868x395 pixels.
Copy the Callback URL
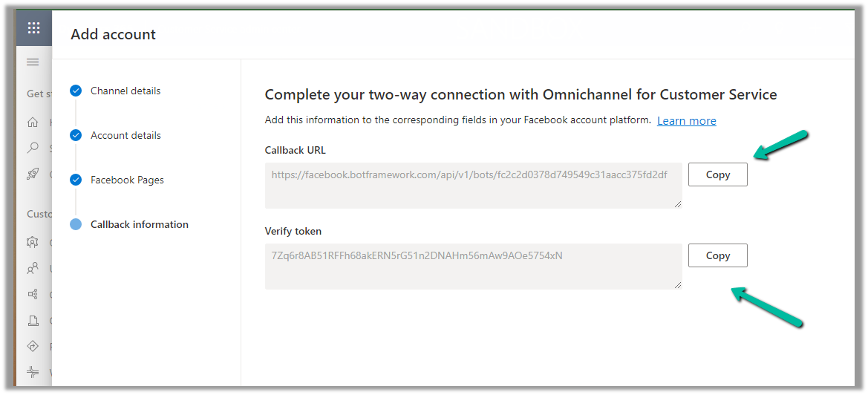(x=717, y=174)
